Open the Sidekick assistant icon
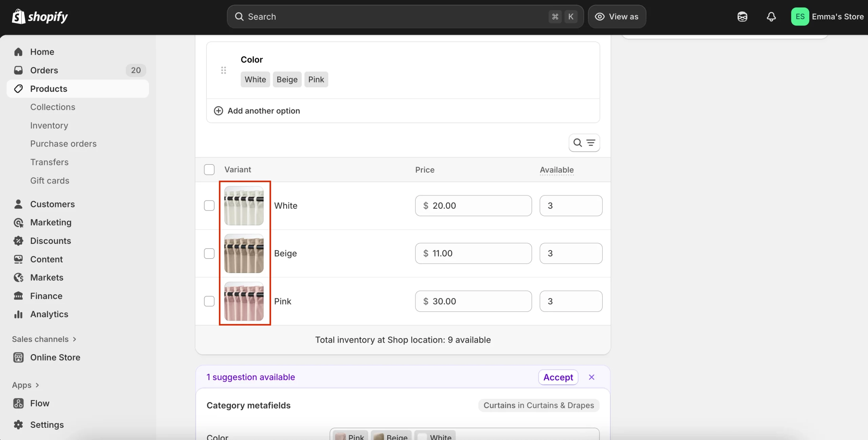Image resolution: width=868 pixels, height=440 pixels. point(742,17)
